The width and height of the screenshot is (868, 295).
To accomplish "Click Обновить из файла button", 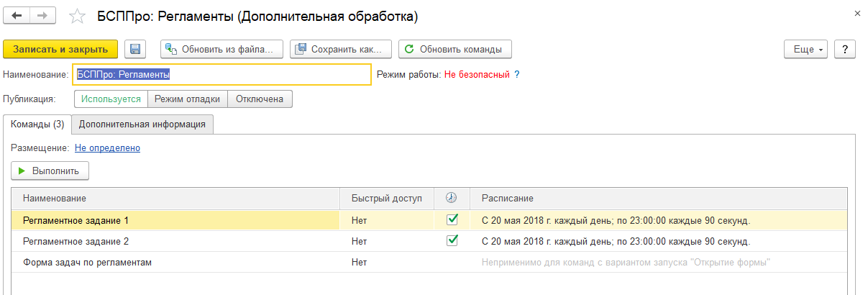I will (x=221, y=49).
